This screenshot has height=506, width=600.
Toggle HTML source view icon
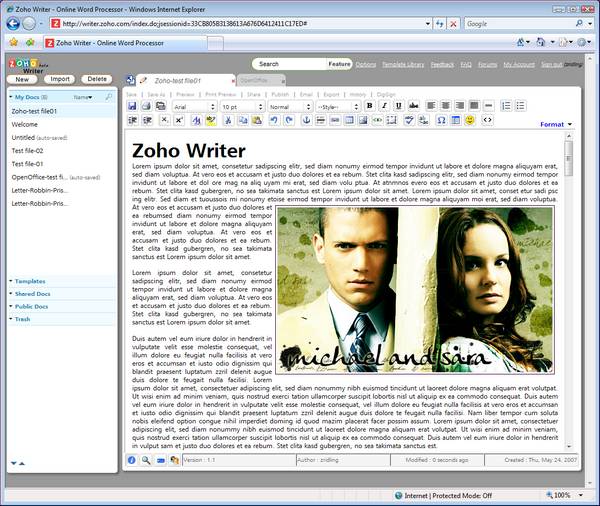pos(487,120)
